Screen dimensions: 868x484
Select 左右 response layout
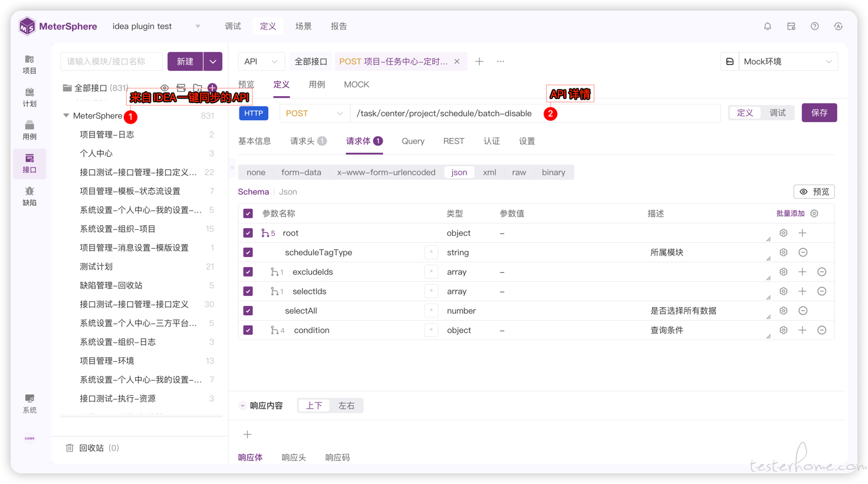click(346, 406)
